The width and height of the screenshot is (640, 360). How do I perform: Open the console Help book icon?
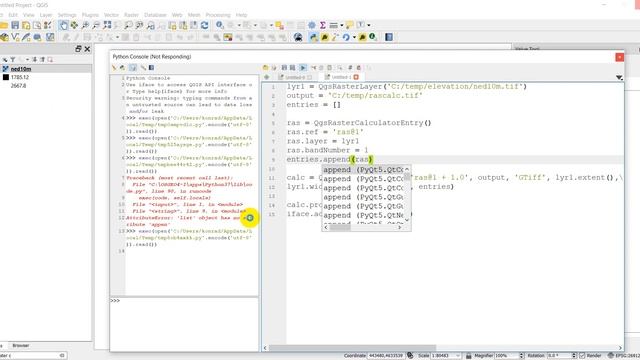[151, 68]
